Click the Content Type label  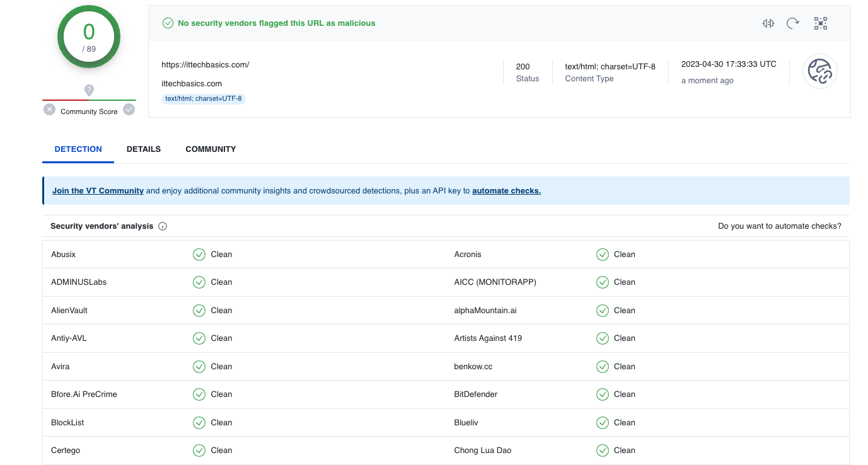(x=589, y=79)
